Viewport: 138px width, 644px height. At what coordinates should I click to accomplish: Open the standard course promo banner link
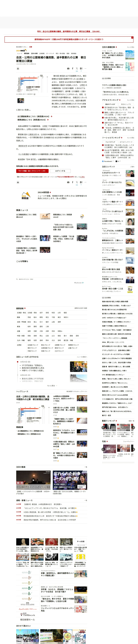tap(69, 39)
